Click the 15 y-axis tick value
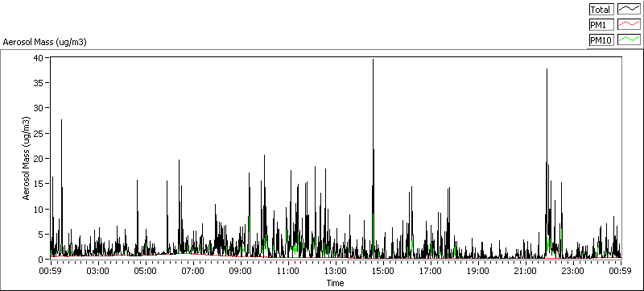Screen dimensions: 644x291 click(x=38, y=183)
